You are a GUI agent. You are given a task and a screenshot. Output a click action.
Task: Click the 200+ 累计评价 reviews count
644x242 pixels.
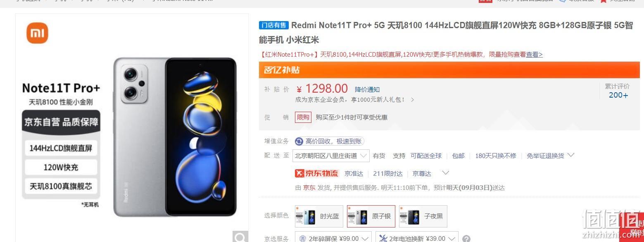[x=618, y=95]
